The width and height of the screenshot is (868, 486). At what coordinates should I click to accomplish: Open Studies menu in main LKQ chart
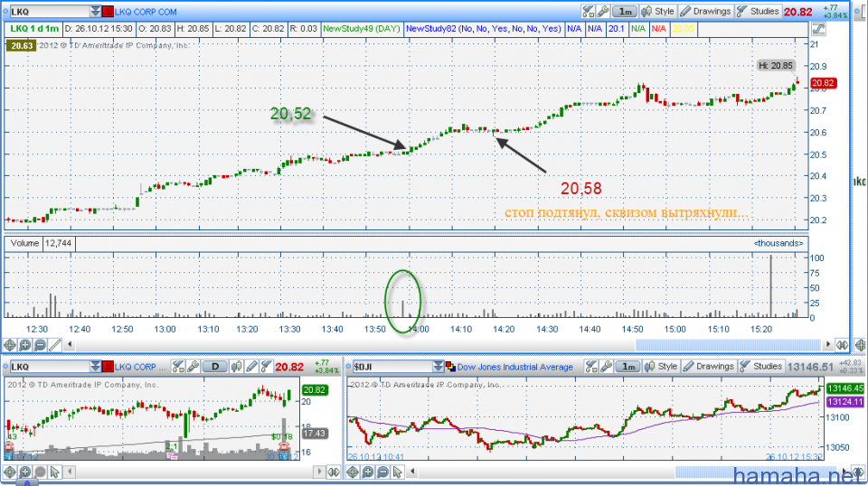tap(758, 11)
